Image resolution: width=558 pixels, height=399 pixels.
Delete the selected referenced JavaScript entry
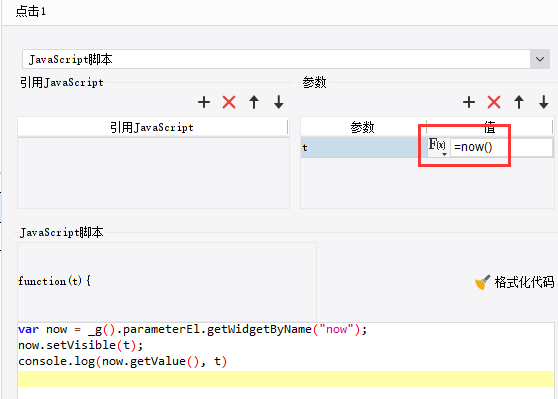229,103
